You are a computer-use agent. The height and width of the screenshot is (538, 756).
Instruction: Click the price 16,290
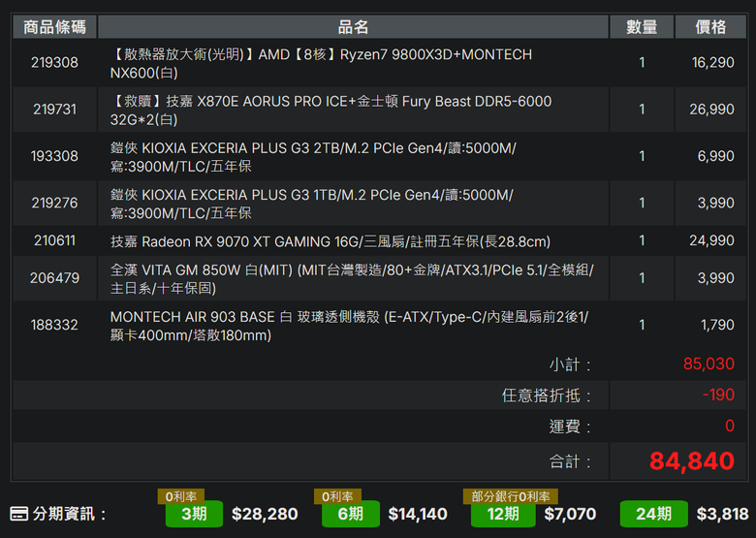coord(712,63)
